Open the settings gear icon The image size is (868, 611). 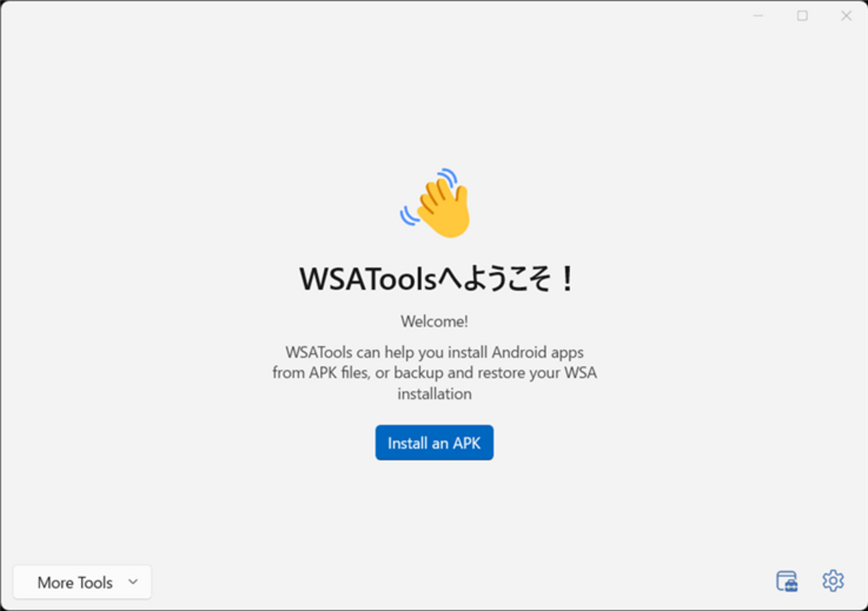[833, 581]
